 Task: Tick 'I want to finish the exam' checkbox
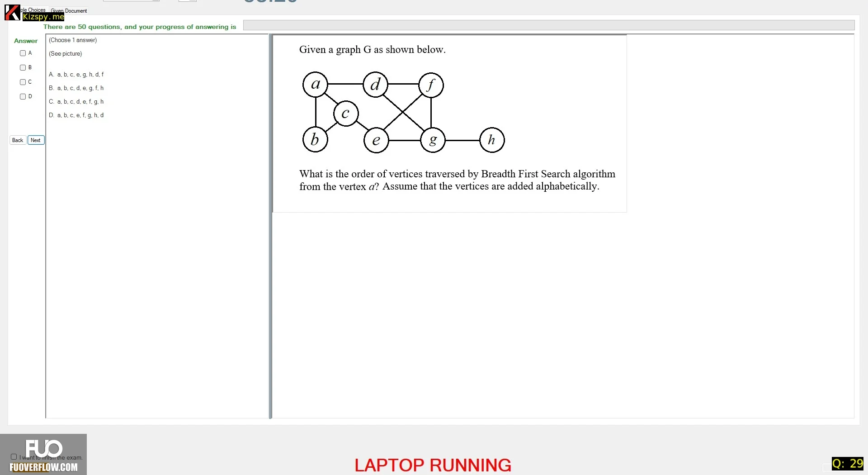(14, 457)
